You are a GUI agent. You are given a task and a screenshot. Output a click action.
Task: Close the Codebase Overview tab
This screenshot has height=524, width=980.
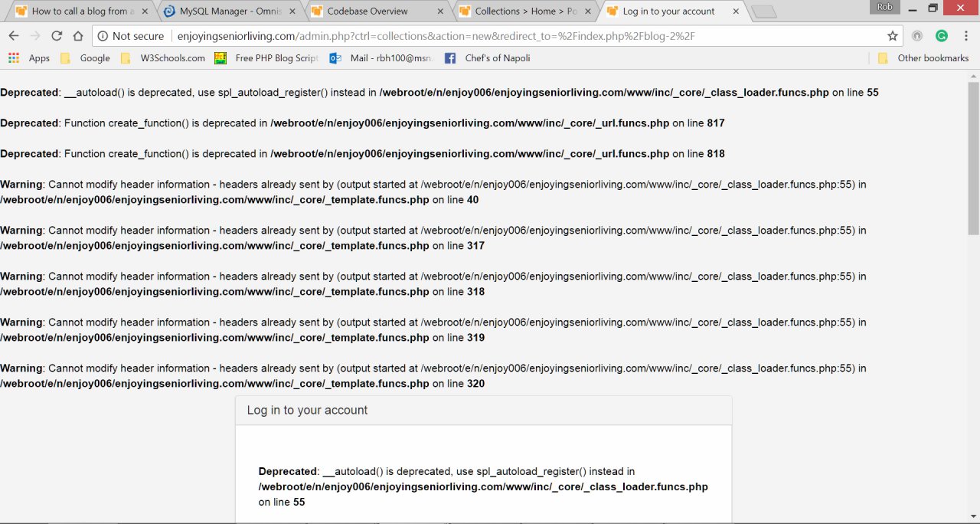click(x=439, y=11)
